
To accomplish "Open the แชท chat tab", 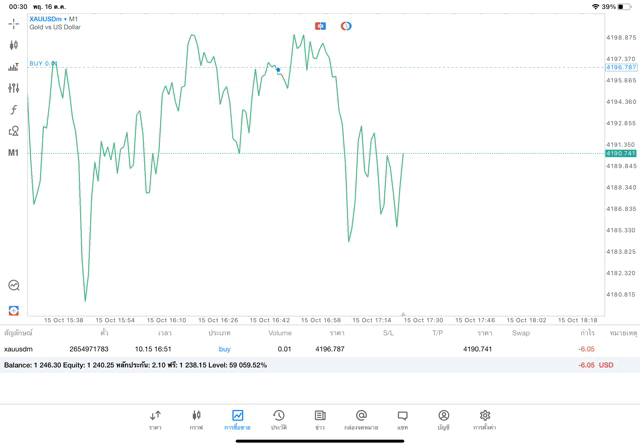I will point(402,419).
